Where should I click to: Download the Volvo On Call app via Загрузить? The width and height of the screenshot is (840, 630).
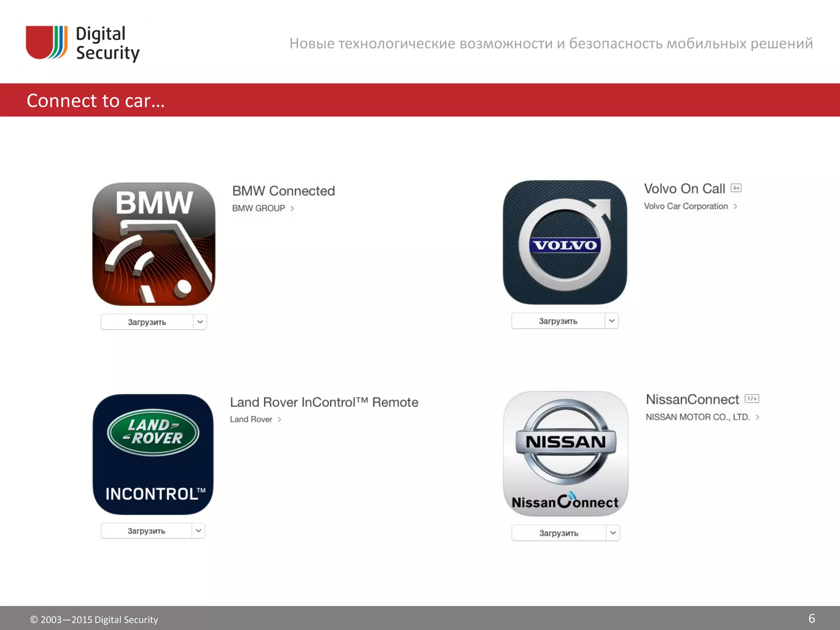pos(558,321)
